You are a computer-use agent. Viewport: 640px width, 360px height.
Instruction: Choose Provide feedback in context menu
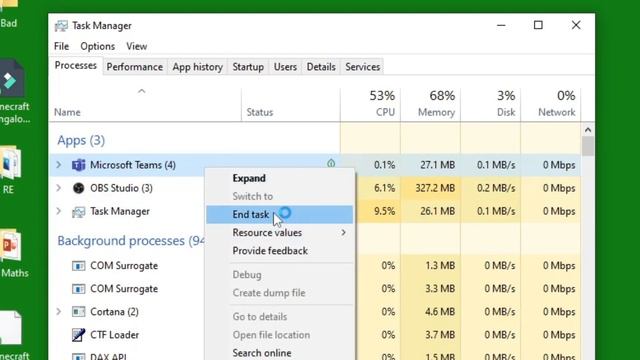coord(280,251)
